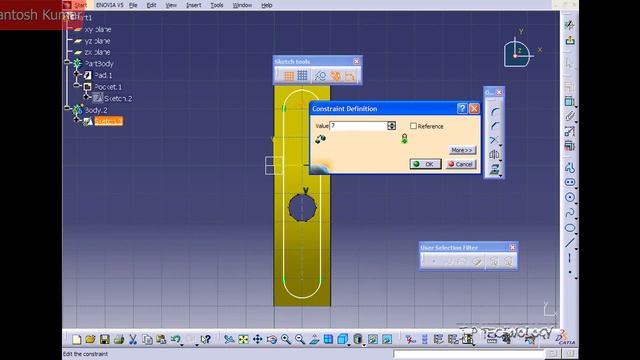Select the Corner tool in Operations toolbar
The width and height of the screenshot is (640, 360).
click(x=494, y=111)
